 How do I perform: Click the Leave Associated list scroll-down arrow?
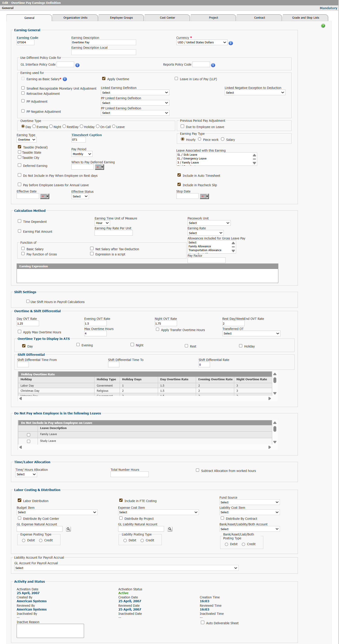(254, 163)
